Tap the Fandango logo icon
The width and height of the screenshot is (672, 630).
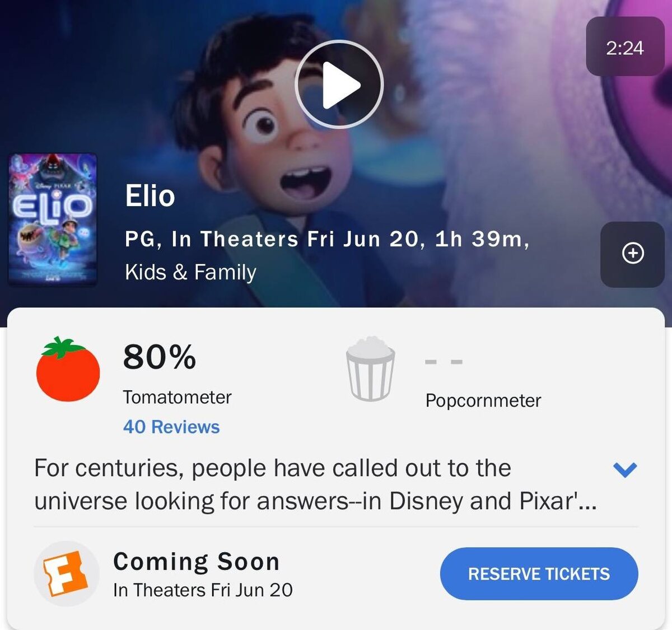pyautogui.click(x=67, y=573)
